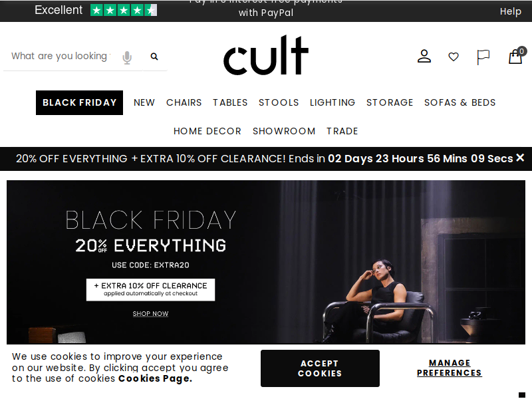Click the search input field

pos(61,57)
